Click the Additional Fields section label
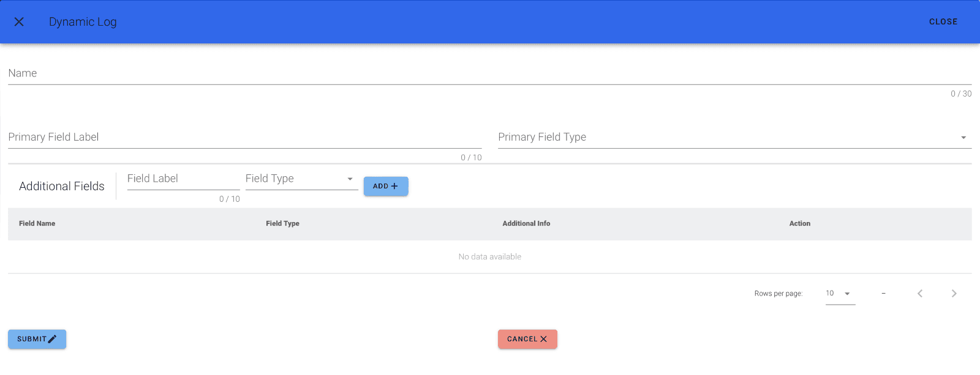 coord(62,186)
